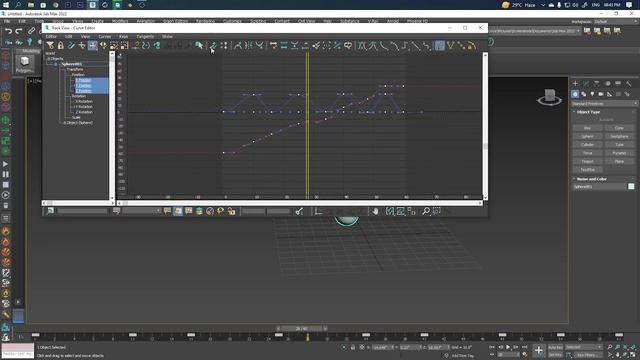This screenshot has height=360, width=640.
Task: Collapse the Objects node in track tree
Action: [x=49, y=59]
